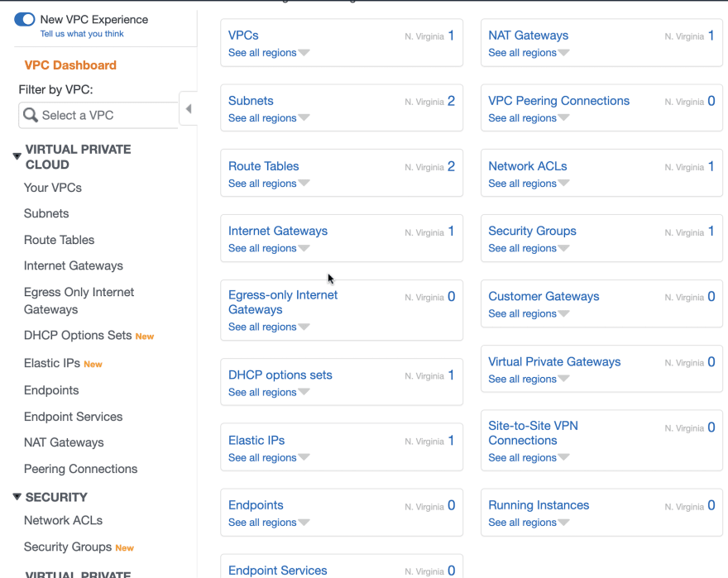
Task: Collapse the Security section triangle
Action: 17,497
